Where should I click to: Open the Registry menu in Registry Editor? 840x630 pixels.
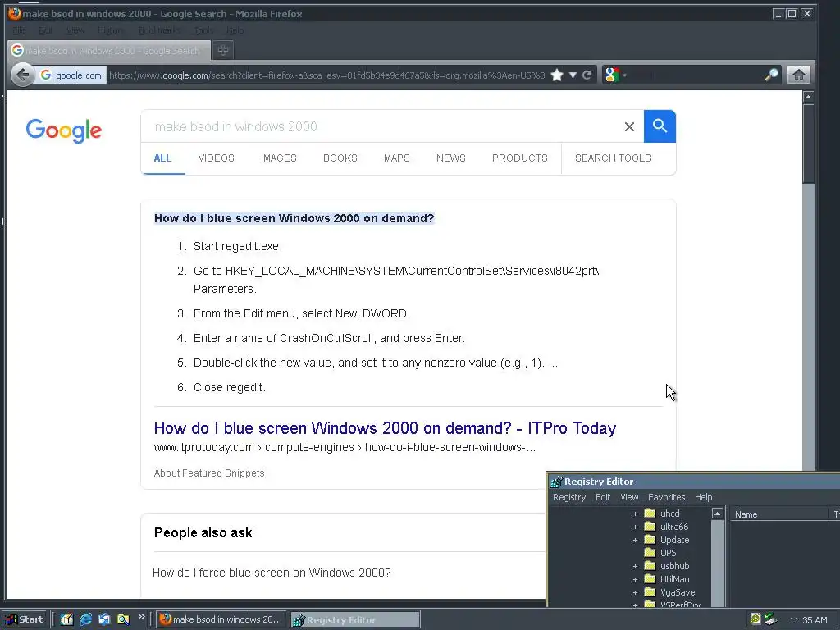tap(569, 497)
